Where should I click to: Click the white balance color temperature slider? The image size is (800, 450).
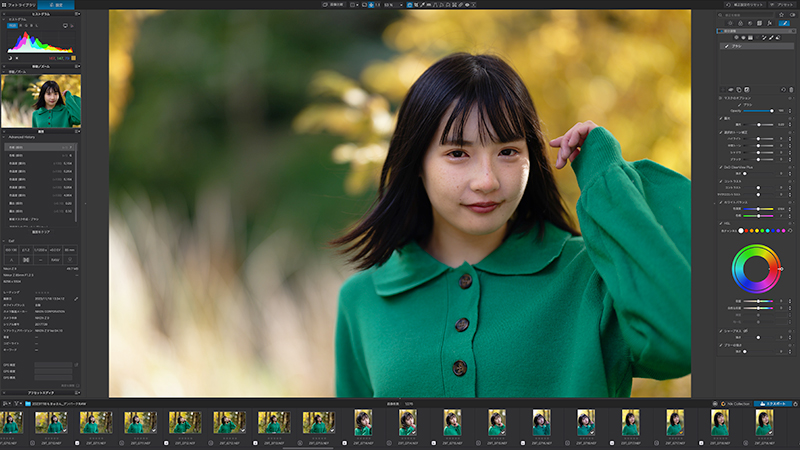click(758, 209)
